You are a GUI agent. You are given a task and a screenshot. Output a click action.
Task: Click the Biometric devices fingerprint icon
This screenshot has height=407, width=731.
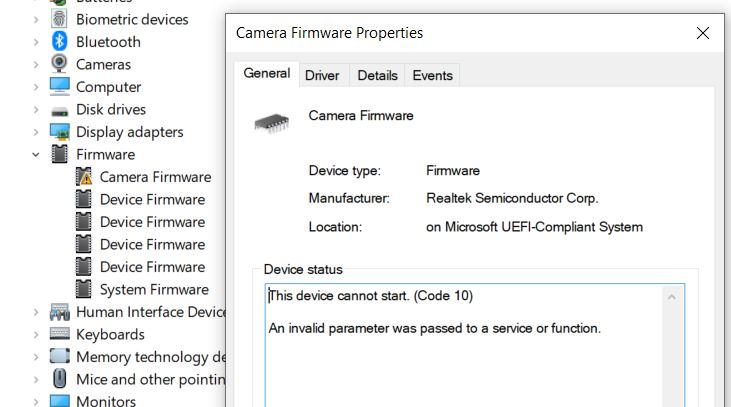coord(60,19)
